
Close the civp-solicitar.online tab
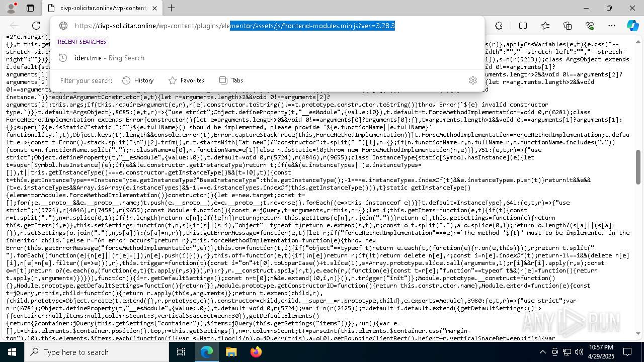pos(155,8)
